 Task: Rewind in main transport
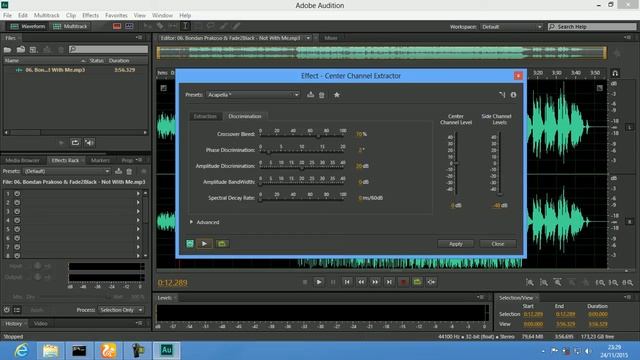361,282
